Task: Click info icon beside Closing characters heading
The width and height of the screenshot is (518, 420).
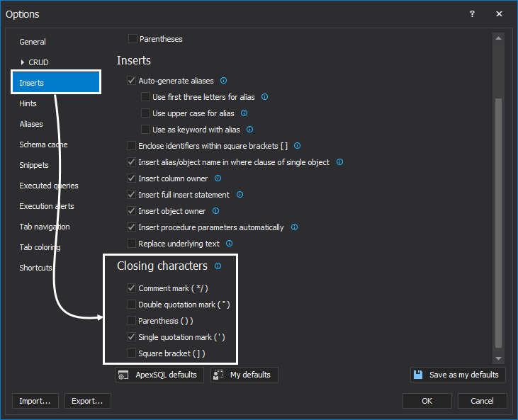Action: [x=218, y=266]
